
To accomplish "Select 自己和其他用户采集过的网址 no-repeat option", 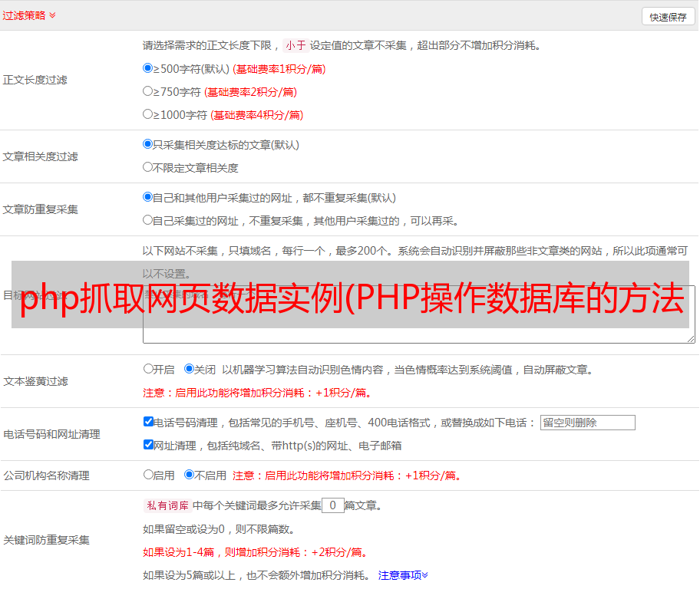I will pyautogui.click(x=148, y=197).
